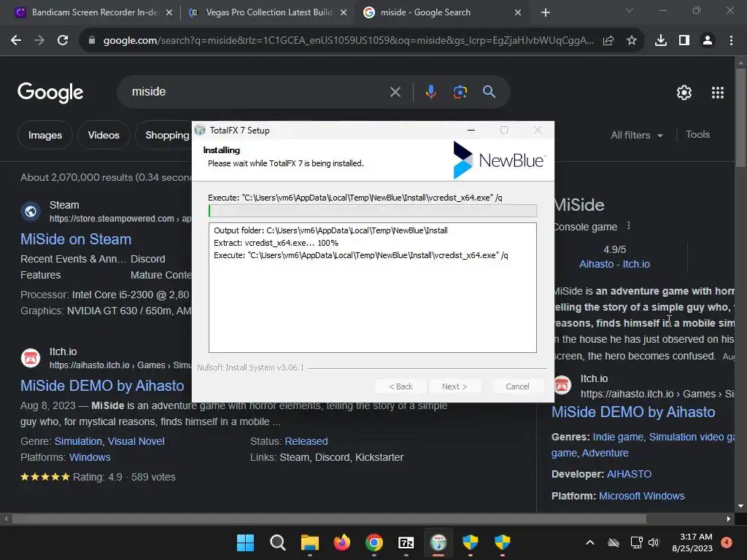
Task: Reload the Google search page
Action: coord(63,41)
